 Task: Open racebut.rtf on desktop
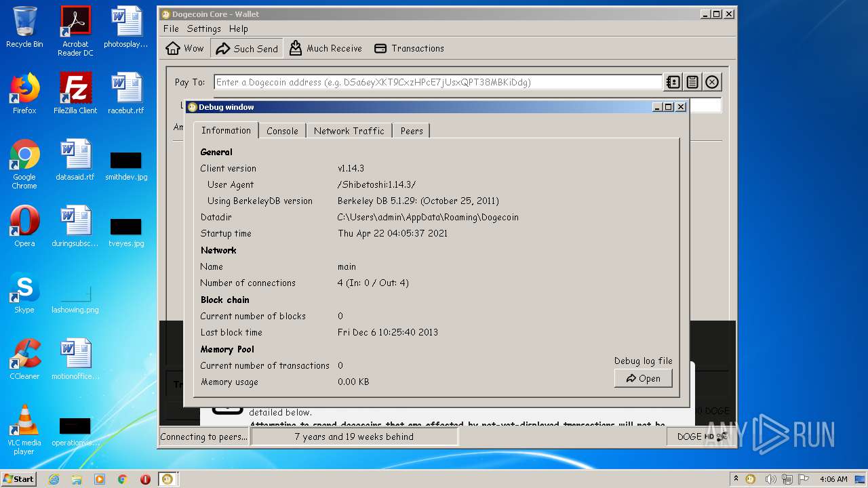[x=126, y=94]
